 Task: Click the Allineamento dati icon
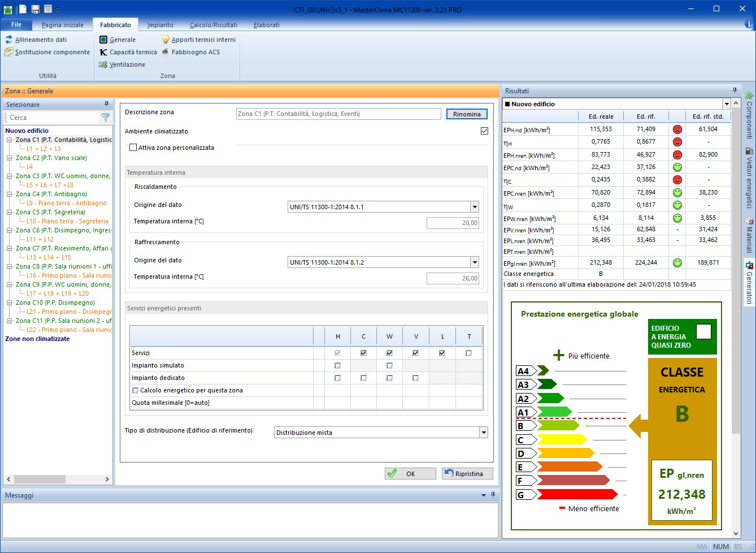9,40
